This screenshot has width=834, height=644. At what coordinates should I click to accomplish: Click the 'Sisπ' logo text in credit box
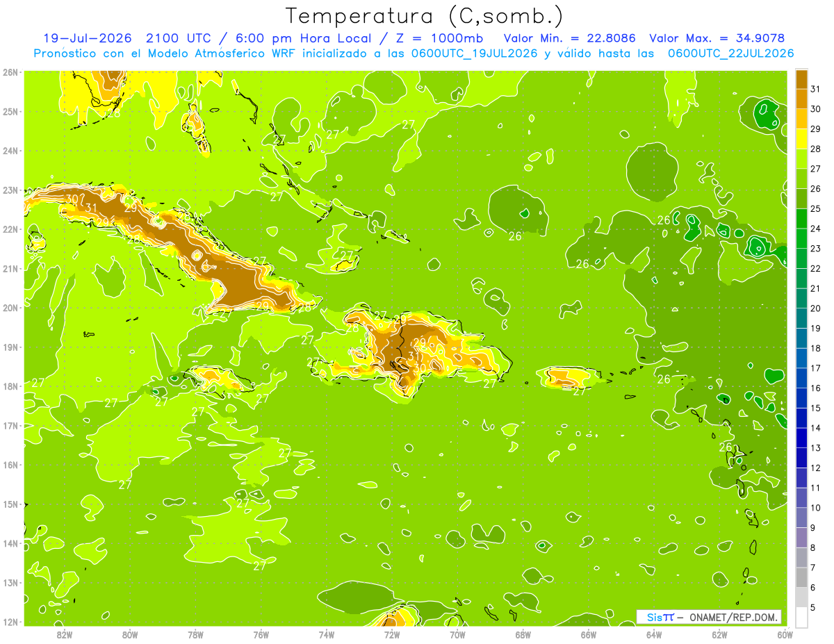tap(660, 617)
